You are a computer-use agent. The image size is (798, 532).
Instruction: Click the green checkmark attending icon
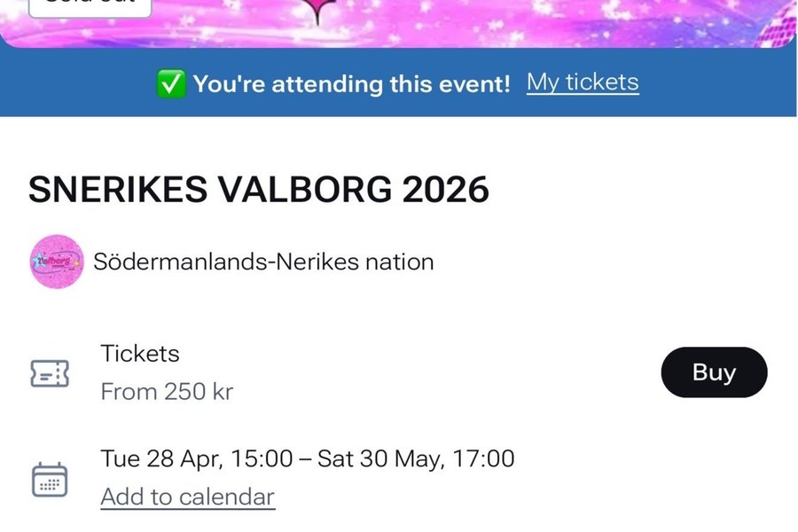(x=170, y=84)
